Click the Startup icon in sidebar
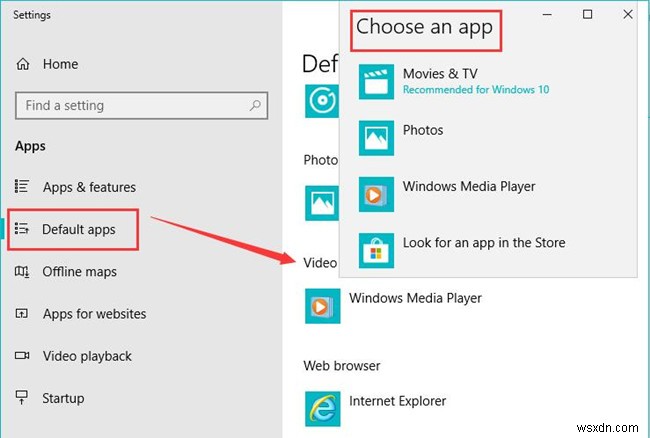Viewport: 650px width, 438px height. pyautogui.click(x=22, y=397)
